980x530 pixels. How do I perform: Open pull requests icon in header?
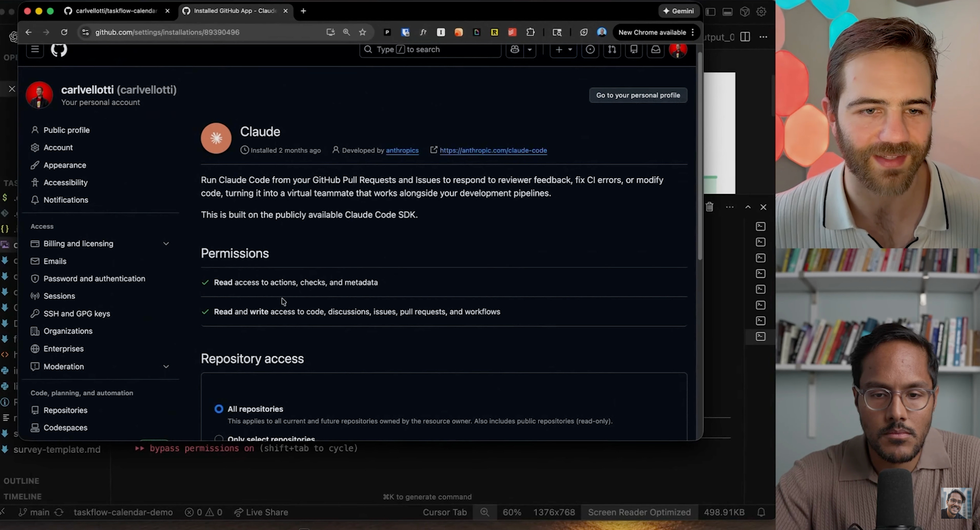click(612, 50)
